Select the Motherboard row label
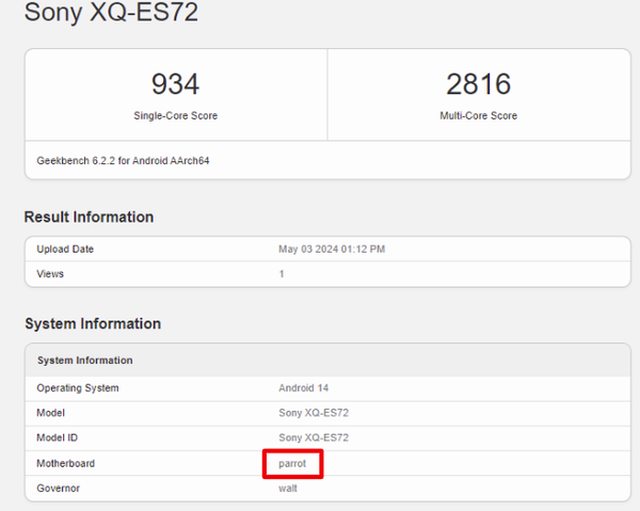Viewport: 640px width, 511px height. [66, 464]
